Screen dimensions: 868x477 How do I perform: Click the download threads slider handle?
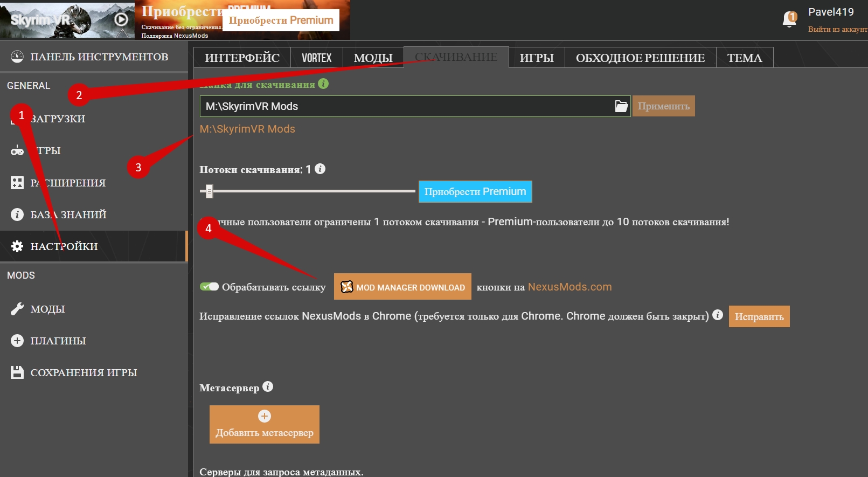click(210, 191)
